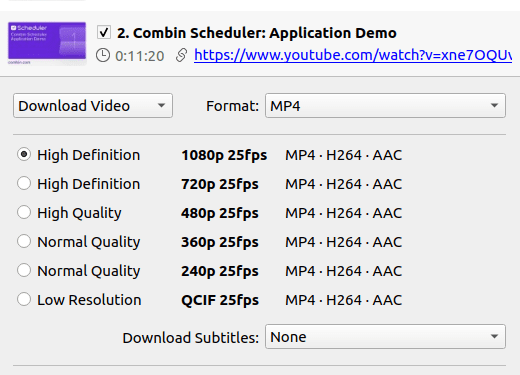Click the 'QCIF 25fps' text
Viewport: 520px width, 375px height.
tap(220, 300)
